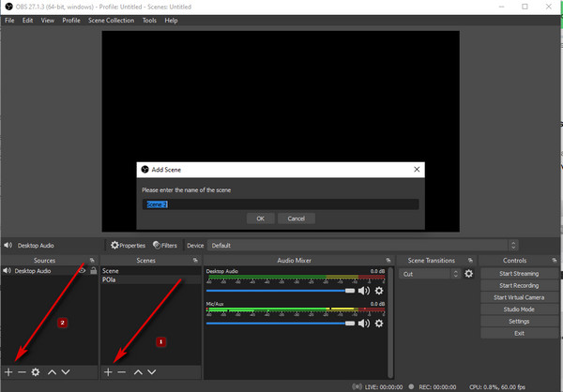This screenshot has width=563, height=392.
Task: Open source properties gear in Sources panel
Action: [36, 372]
